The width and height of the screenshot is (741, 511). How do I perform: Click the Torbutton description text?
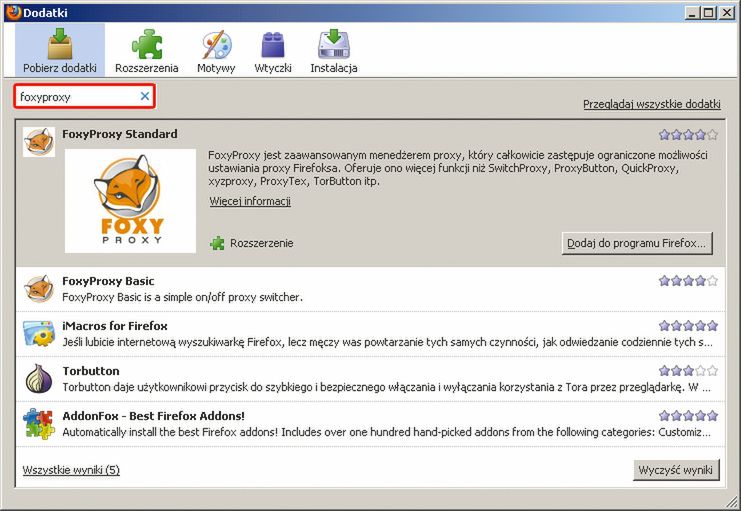click(x=386, y=387)
